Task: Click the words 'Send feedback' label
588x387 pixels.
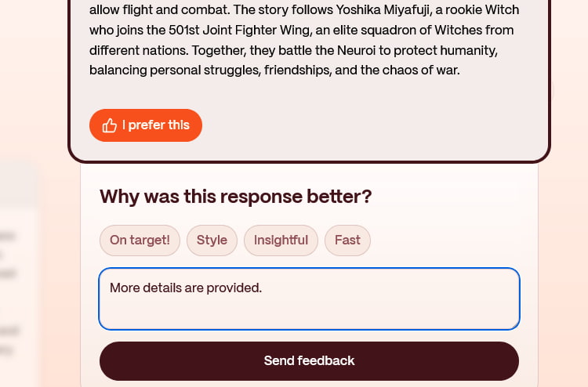Action: pos(310,361)
